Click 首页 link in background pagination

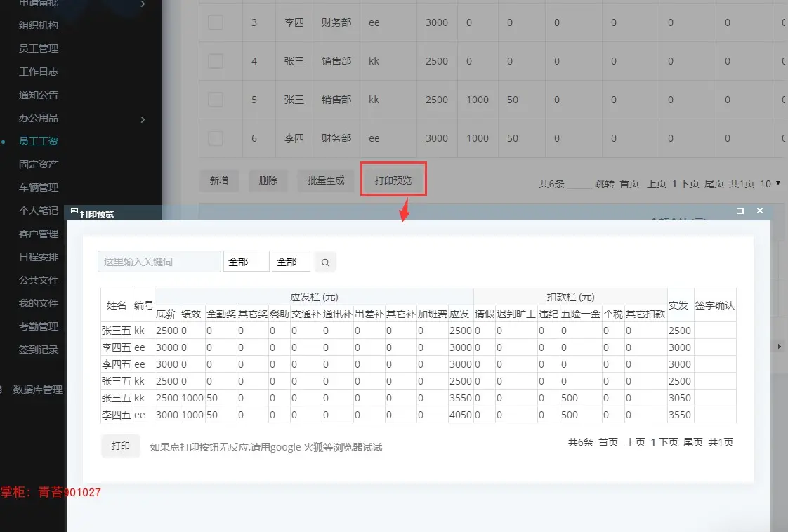click(x=629, y=184)
